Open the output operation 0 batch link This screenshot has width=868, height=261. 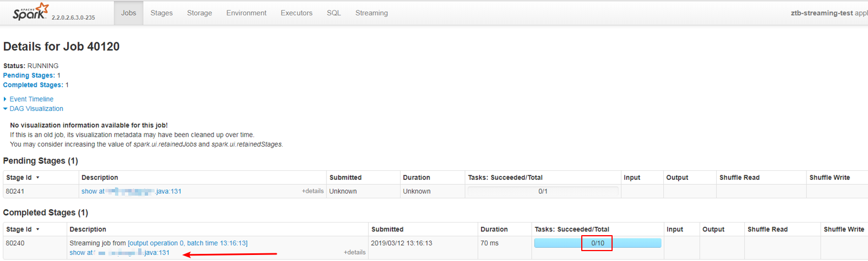tap(187, 243)
